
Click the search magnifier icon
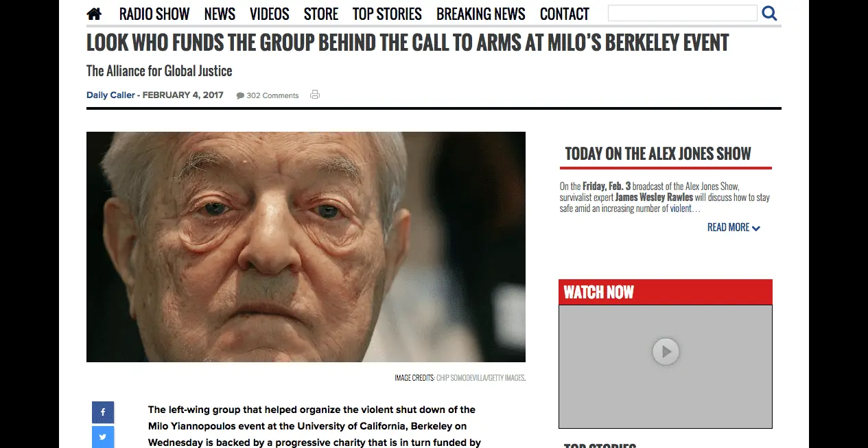pos(769,13)
